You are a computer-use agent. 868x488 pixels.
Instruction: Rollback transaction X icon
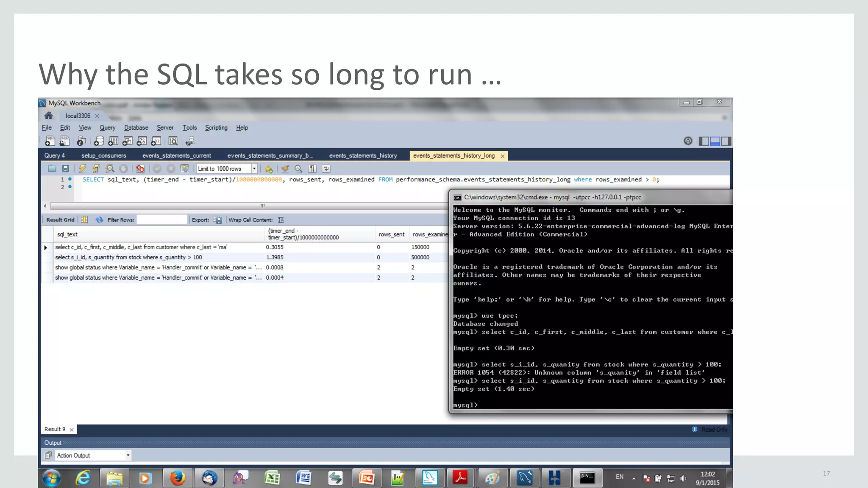171,169
